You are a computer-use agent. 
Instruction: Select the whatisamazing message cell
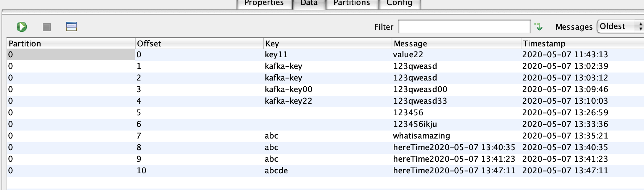(x=421, y=136)
